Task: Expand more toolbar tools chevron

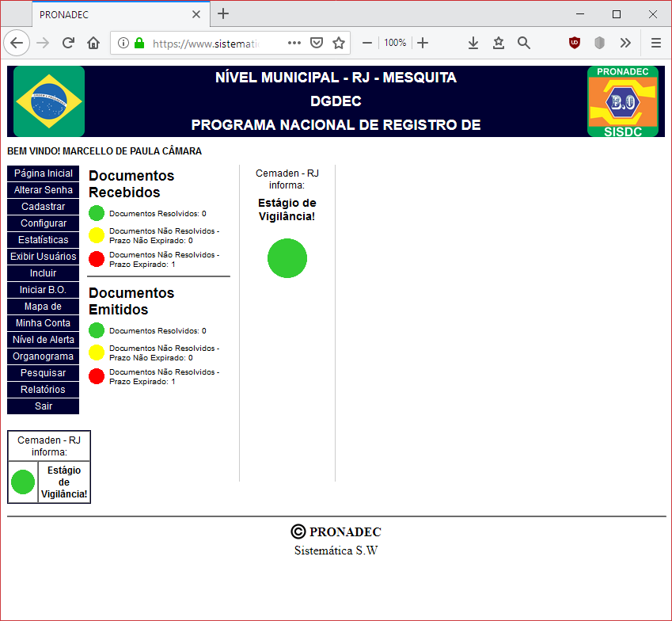Action: [625, 43]
